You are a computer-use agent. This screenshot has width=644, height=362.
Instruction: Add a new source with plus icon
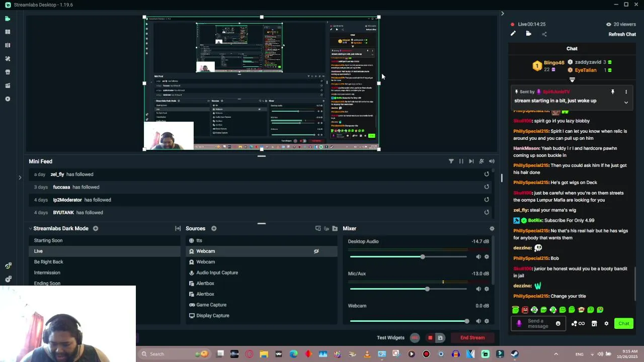[x=214, y=228]
